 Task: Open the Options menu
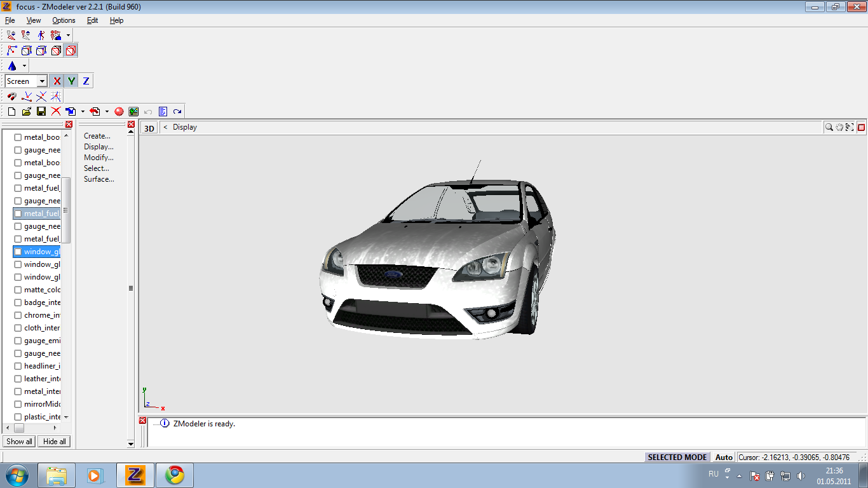[x=64, y=20]
